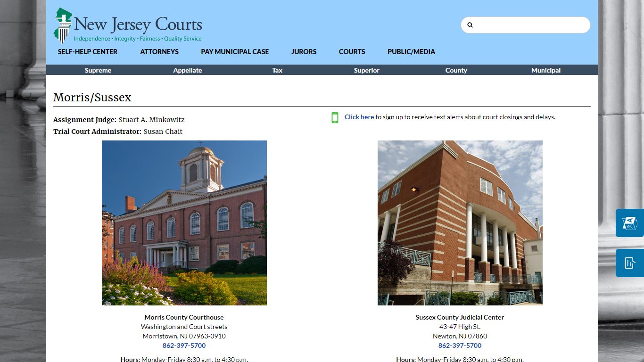Click the Sussex County Judicial Center photo
Screen dimensions: 644x362
coord(460,223)
